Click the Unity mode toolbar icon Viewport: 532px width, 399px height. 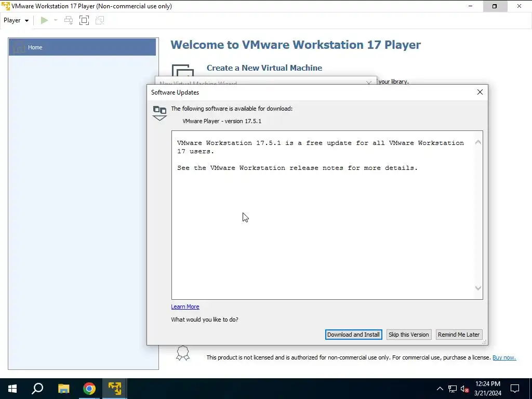pos(100,20)
